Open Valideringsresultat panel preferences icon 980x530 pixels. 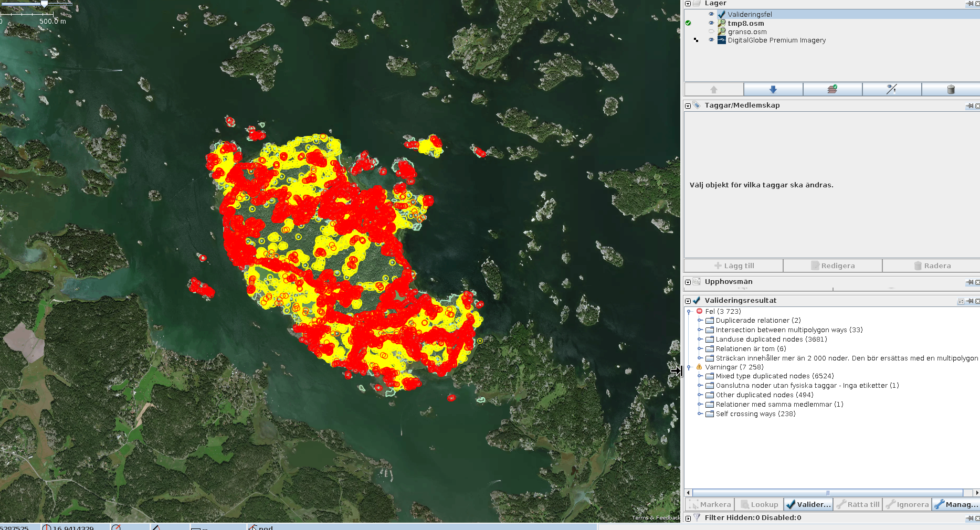pyautogui.click(x=961, y=301)
